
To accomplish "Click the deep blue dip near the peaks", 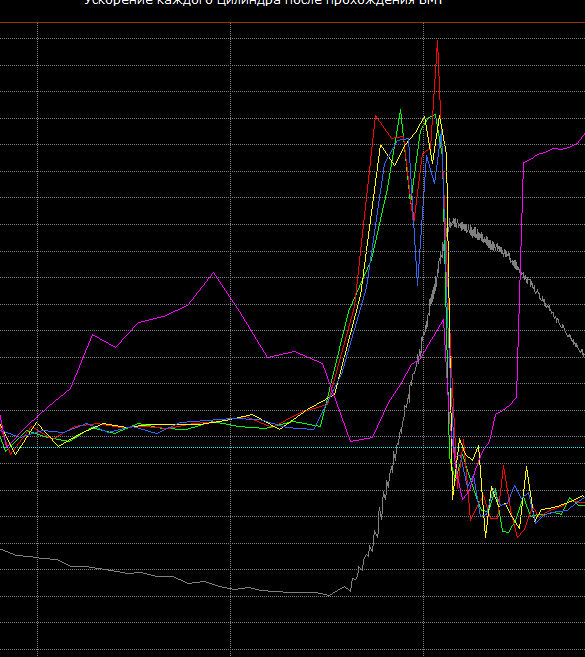I will (417, 283).
